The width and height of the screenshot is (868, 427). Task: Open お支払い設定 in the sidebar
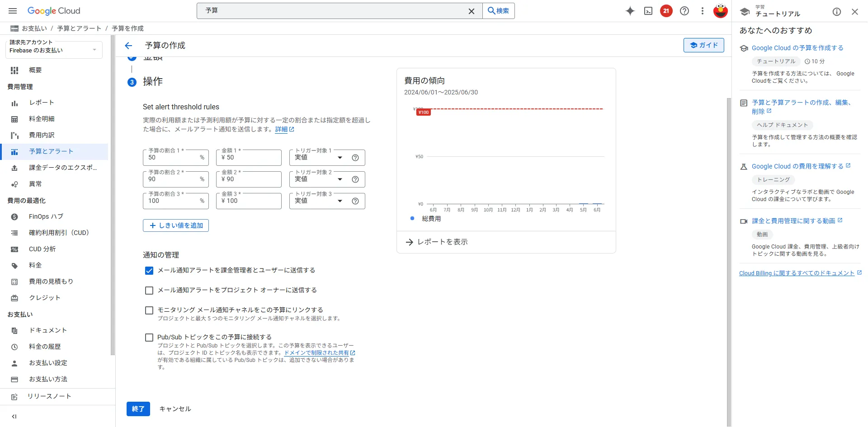(x=54, y=363)
